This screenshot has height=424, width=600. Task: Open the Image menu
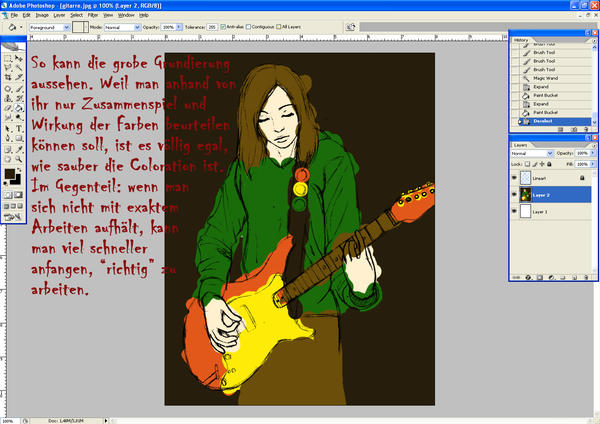42,15
